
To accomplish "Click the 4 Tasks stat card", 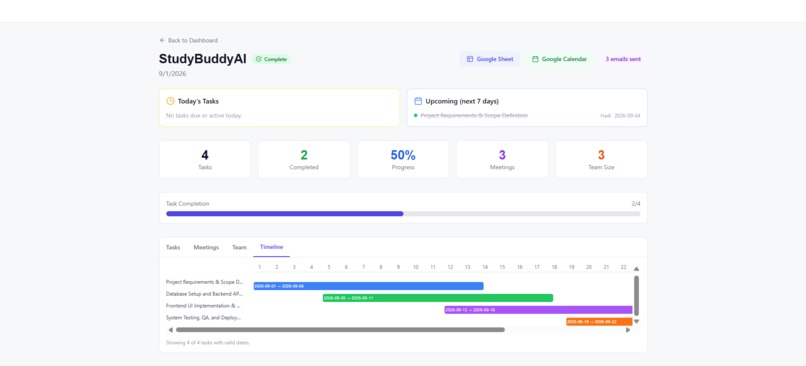I will coord(205,160).
